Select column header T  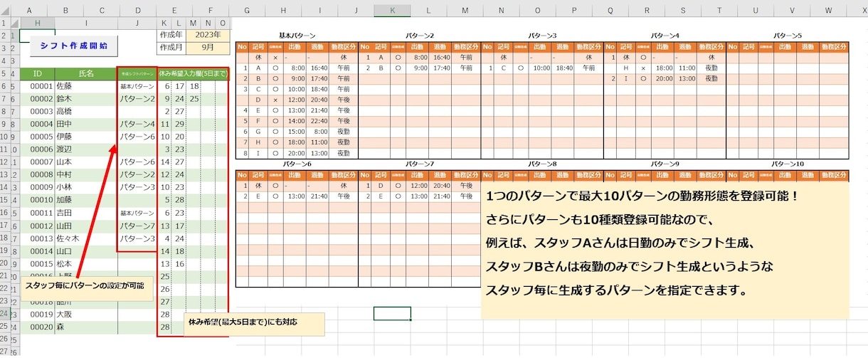tap(719, 11)
